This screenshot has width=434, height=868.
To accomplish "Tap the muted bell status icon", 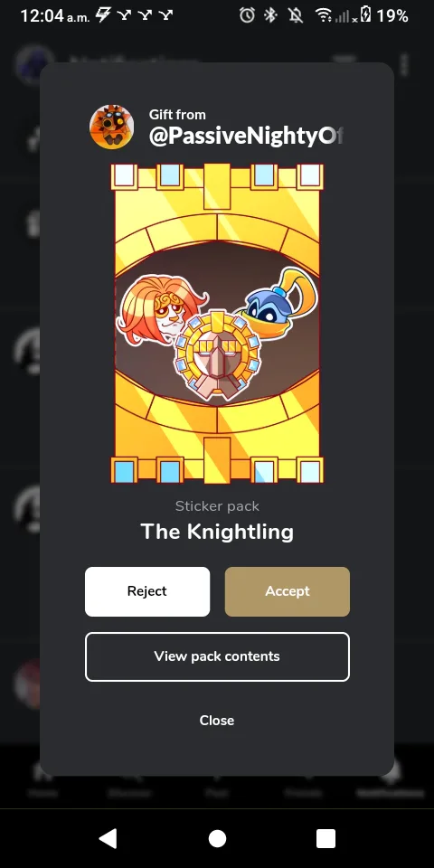I will tap(296, 15).
